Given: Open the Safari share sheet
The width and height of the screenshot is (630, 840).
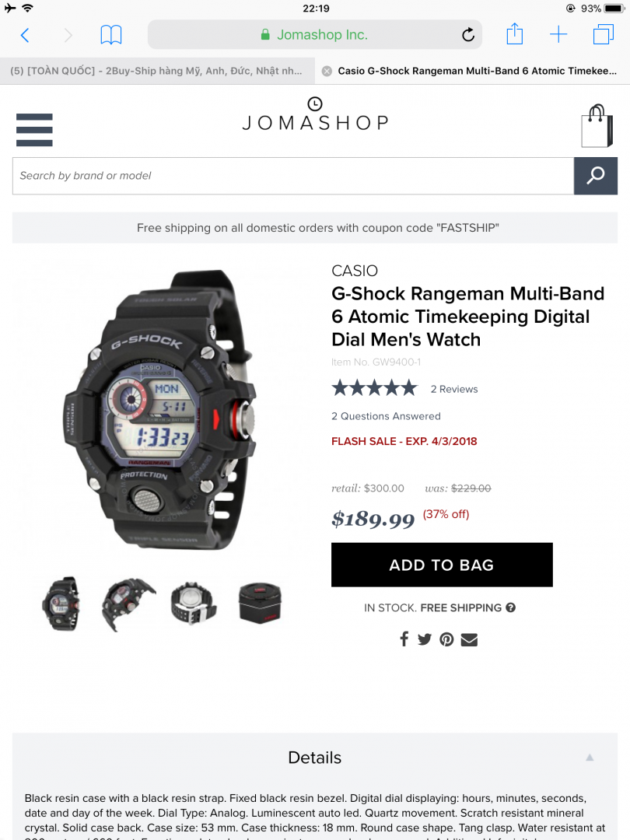Looking at the screenshot, I should (x=514, y=33).
